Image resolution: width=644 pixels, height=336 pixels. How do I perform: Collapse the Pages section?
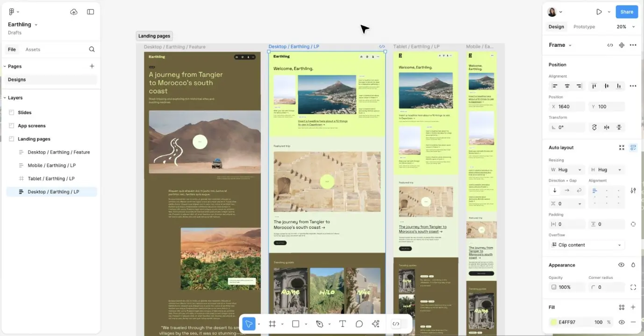pos(5,66)
